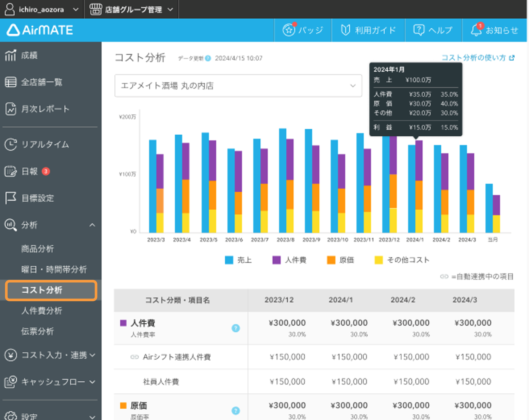Click the ヘルプ label in header
Viewport: 529px width, 420px height.
coord(440,30)
